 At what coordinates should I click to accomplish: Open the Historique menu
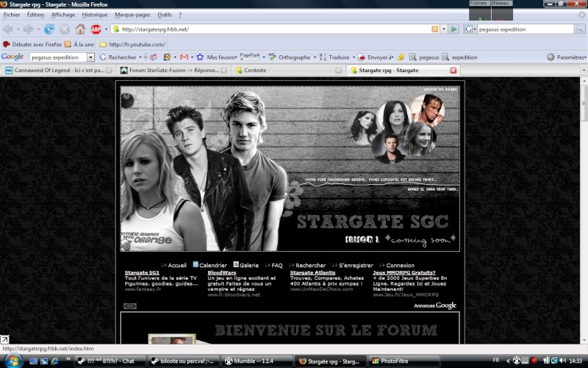[x=95, y=15]
